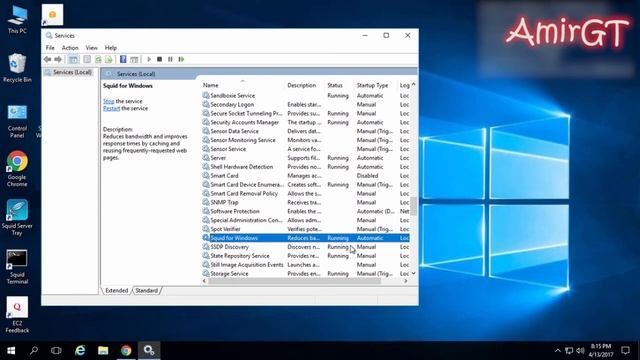Sort by the Description column header
This screenshot has height=360, width=640.
[x=304, y=85]
